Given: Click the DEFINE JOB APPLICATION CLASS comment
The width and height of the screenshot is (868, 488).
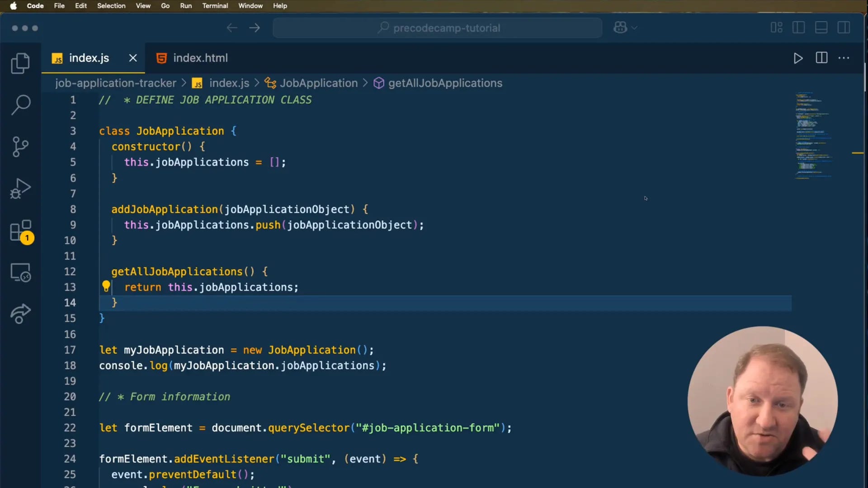Looking at the screenshot, I should tap(205, 100).
